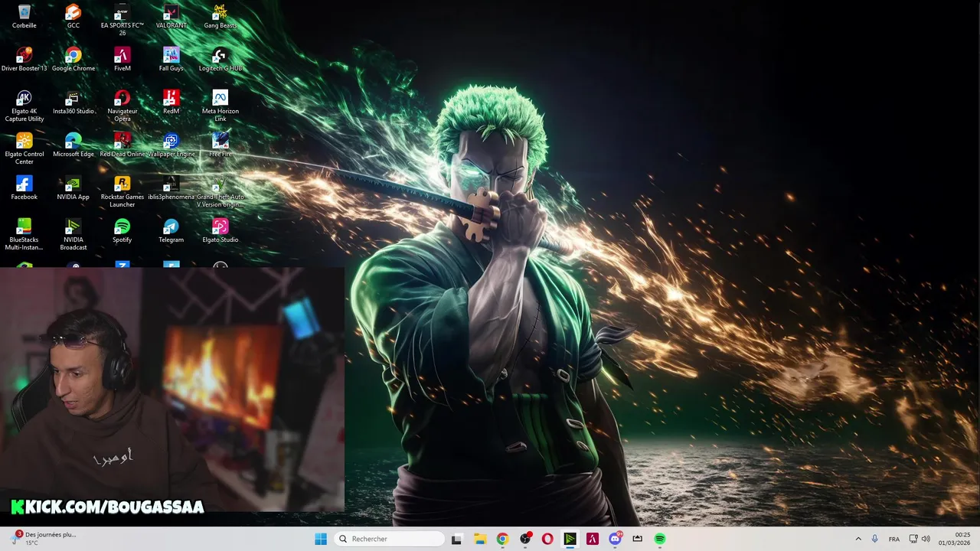
Task: Open Task View from the taskbar
Action: pyautogui.click(x=456, y=539)
